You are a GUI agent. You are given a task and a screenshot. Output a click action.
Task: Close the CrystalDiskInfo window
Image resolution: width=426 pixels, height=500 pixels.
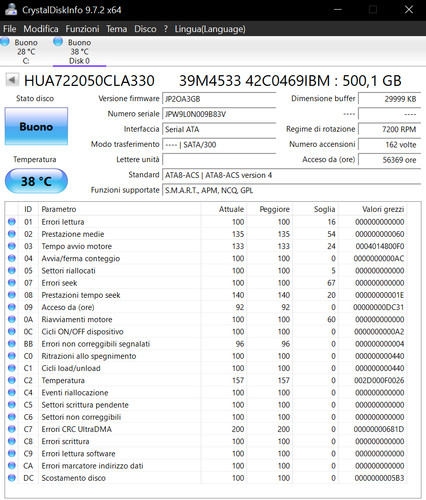409,9
